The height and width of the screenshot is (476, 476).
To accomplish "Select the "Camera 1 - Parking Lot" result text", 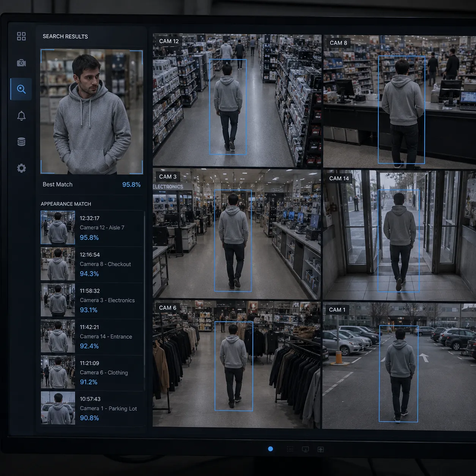I will click(108, 408).
